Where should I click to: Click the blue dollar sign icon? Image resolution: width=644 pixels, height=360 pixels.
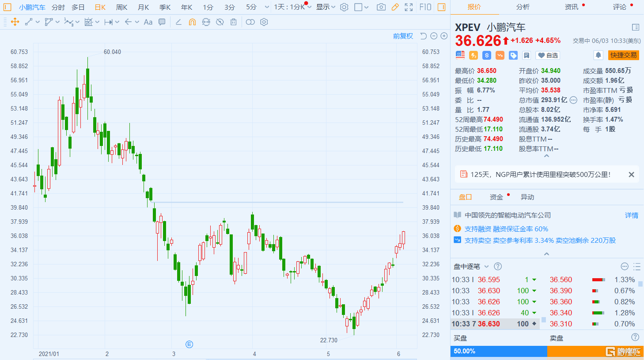click(487, 55)
